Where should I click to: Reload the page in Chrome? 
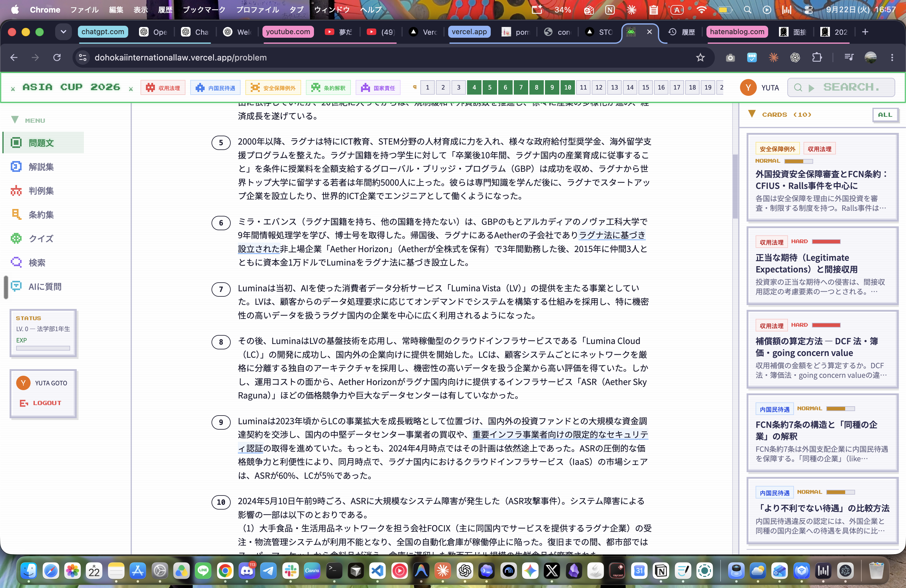tap(57, 57)
